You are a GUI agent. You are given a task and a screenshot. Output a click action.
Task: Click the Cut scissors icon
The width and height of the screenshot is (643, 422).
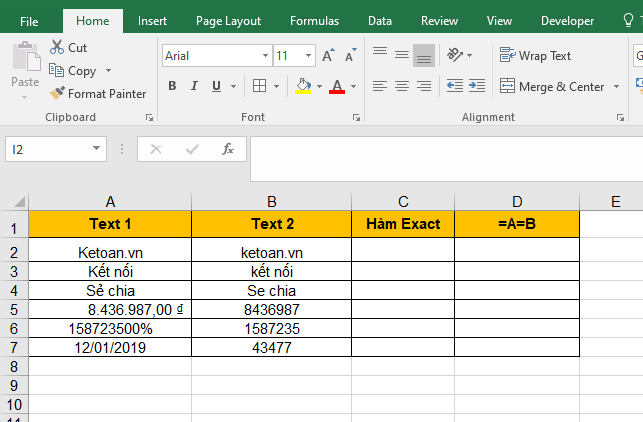click(57, 47)
